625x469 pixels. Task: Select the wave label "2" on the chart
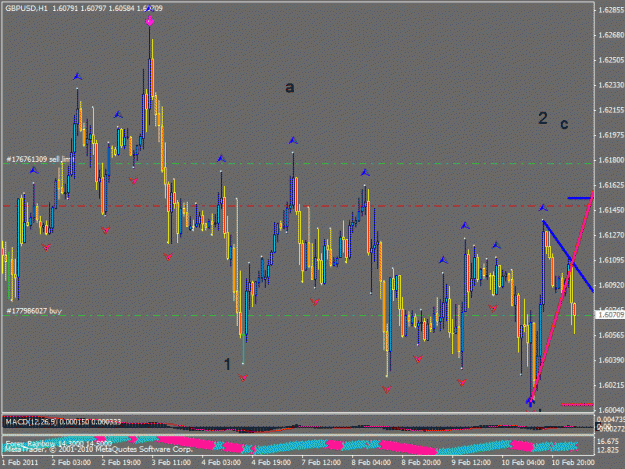coord(543,118)
